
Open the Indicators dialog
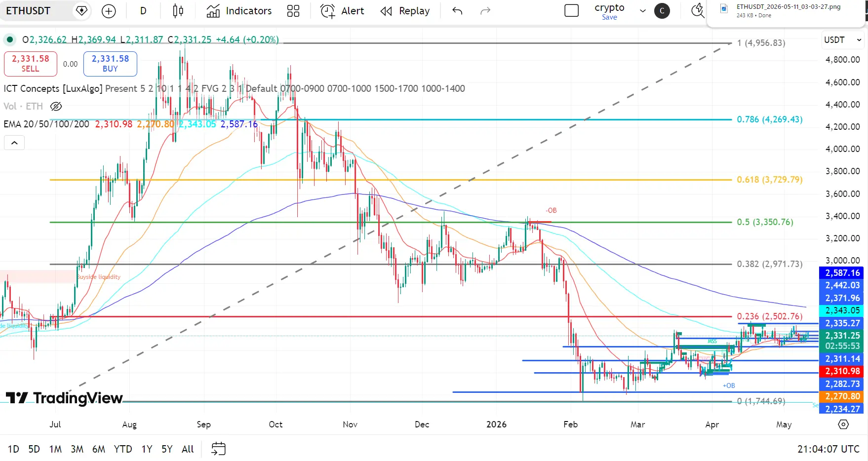click(239, 11)
